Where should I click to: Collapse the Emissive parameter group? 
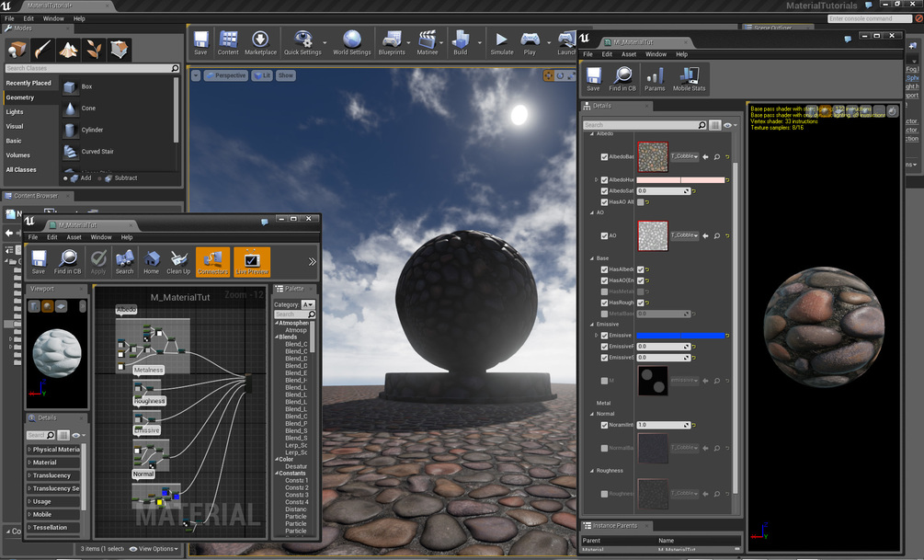tap(592, 325)
